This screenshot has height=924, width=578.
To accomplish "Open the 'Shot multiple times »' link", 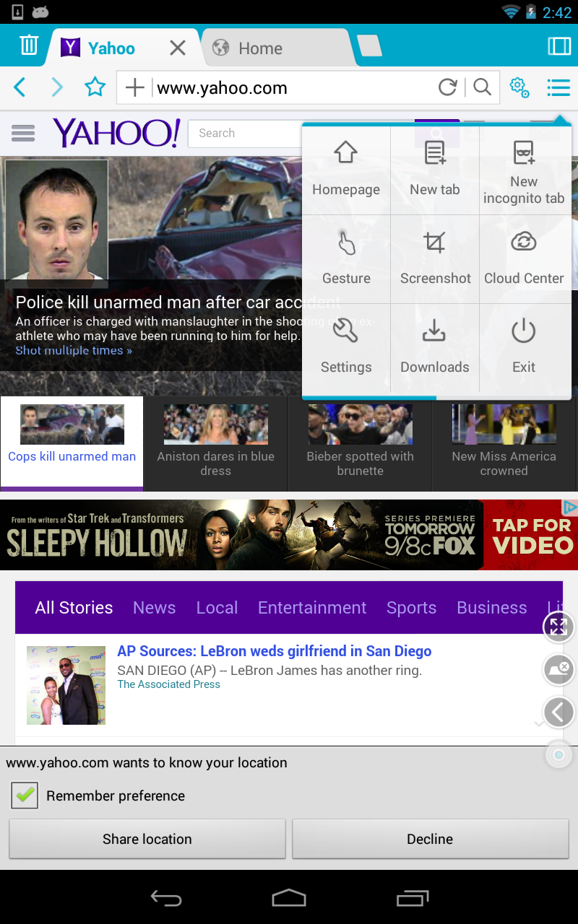I will 74,351.
